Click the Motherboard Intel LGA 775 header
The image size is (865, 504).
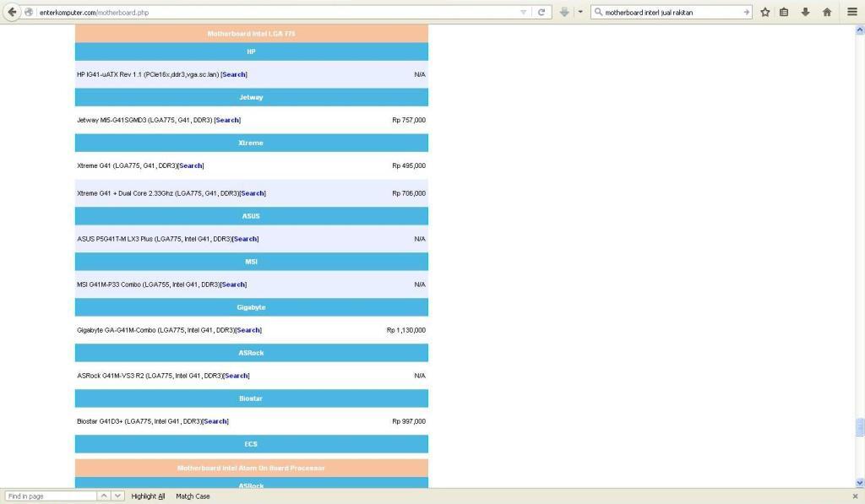[252, 34]
